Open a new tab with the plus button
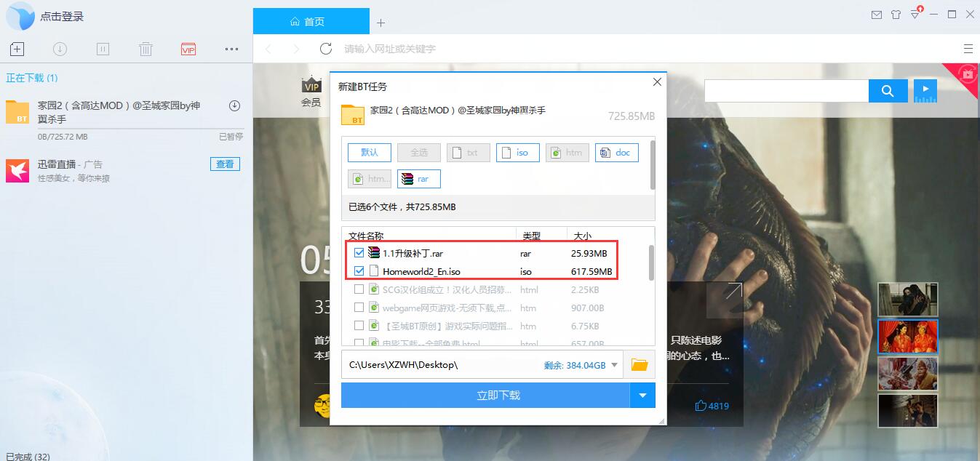 pyautogui.click(x=381, y=23)
